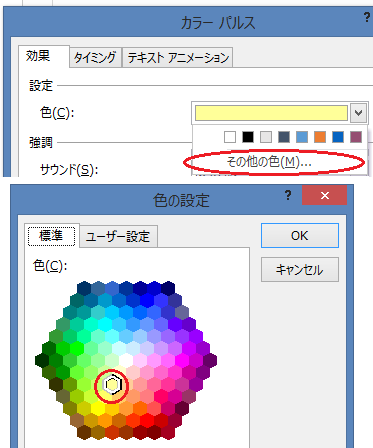373x448 pixels.
Task: Pick the light gray swatch
Action: point(266,137)
